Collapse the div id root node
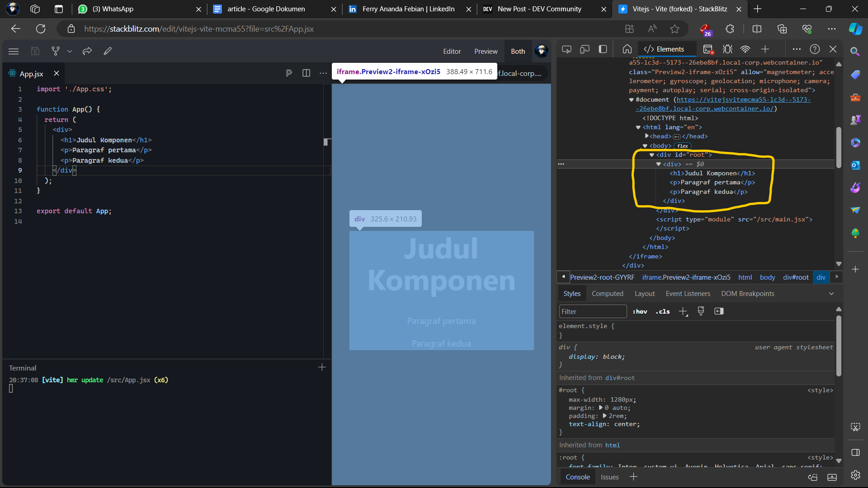The image size is (868, 488). tap(652, 155)
